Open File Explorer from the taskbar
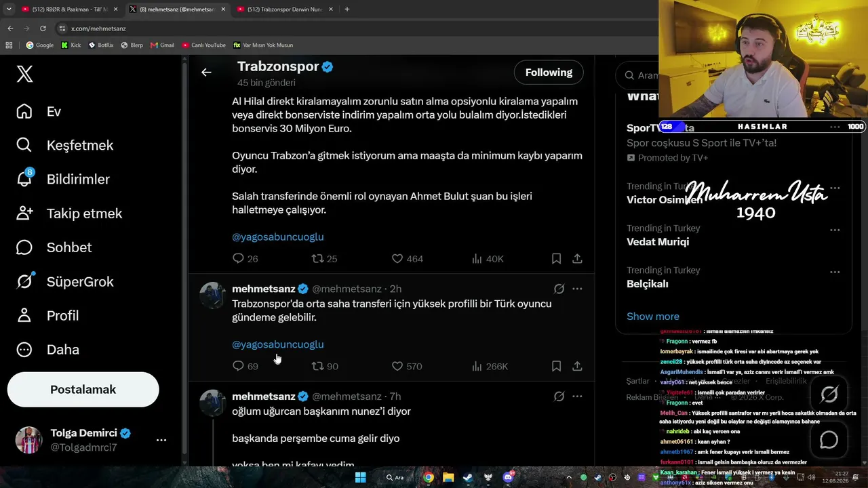Screen dimensions: 868x488 click(448, 477)
